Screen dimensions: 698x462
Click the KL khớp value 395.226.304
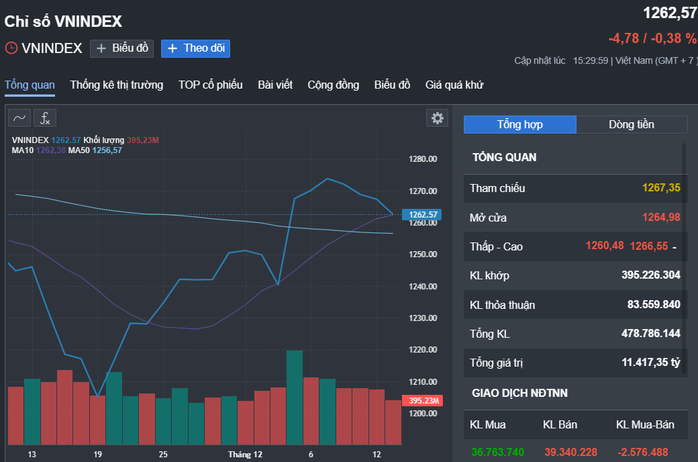click(x=651, y=275)
